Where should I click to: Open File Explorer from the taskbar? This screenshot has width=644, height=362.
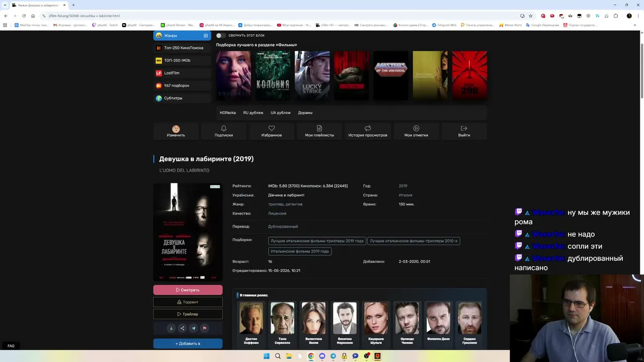289,356
